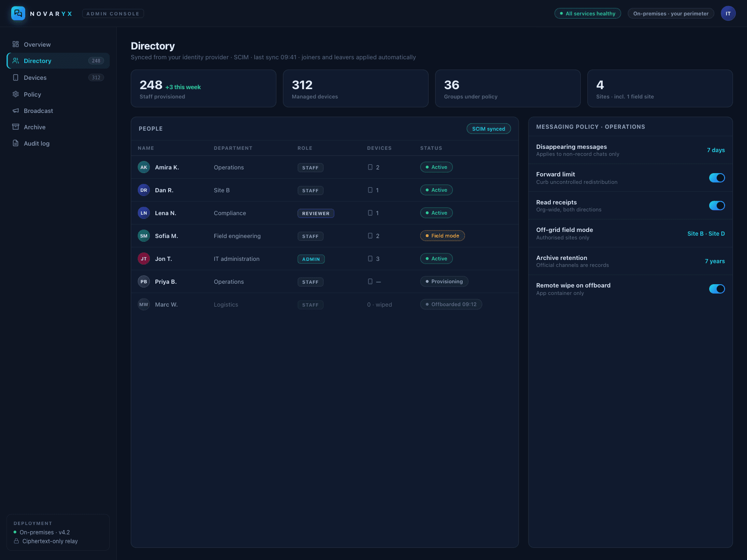Click the All services healthy badge
Viewport: 747px width, 560px height.
pos(587,14)
